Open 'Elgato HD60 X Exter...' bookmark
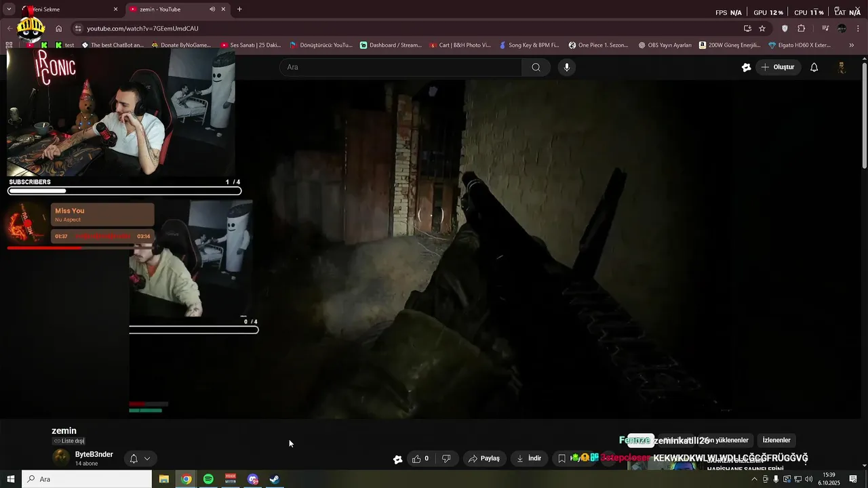This screenshot has width=868, height=488. point(800,45)
